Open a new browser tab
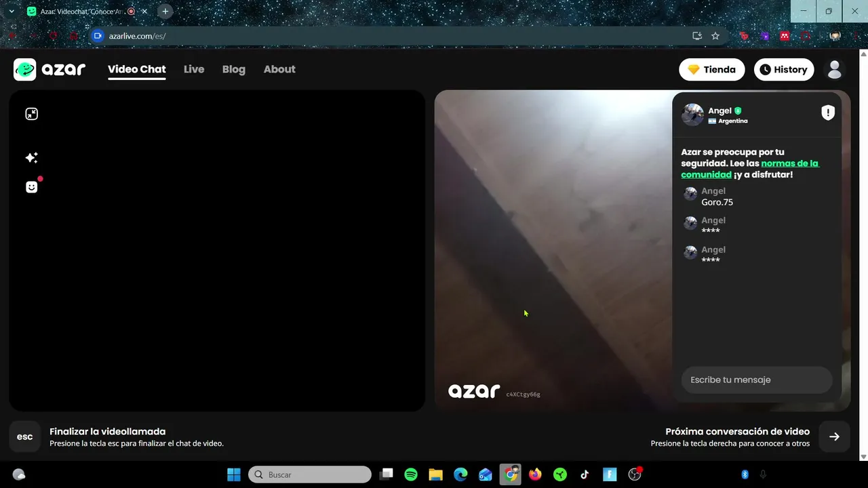Screen dimensions: 868x488 pos(165,12)
